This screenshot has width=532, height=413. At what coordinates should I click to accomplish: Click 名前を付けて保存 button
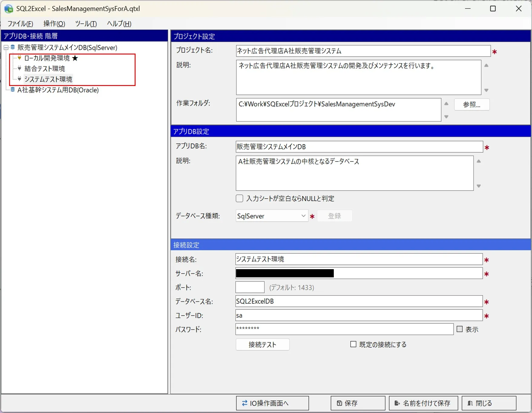(x=423, y=403)
